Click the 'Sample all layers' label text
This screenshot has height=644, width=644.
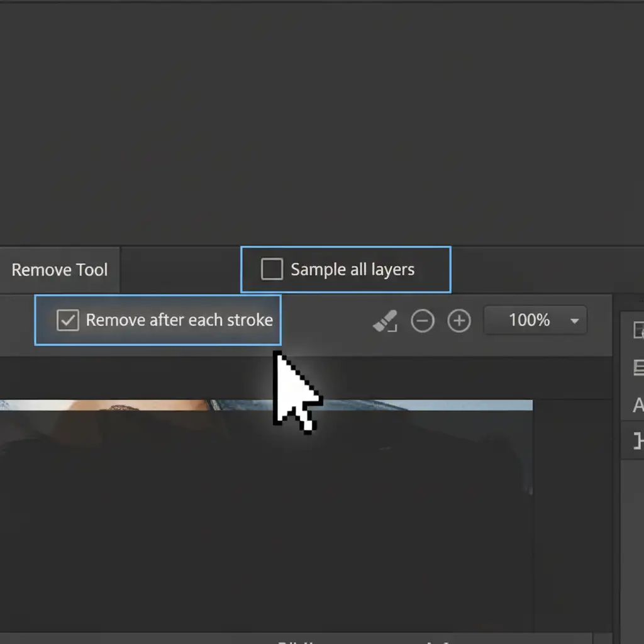click(352, 270)
